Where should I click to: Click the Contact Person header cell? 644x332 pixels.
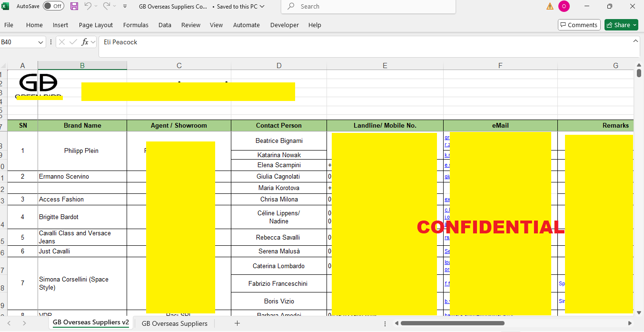click(x=279, y=125)
